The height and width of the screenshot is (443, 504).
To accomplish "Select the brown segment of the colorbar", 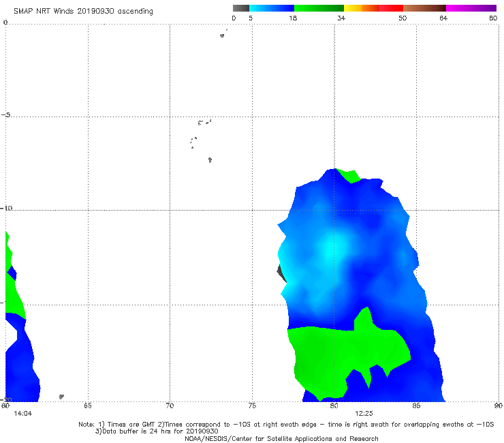I will click(424, 8).
